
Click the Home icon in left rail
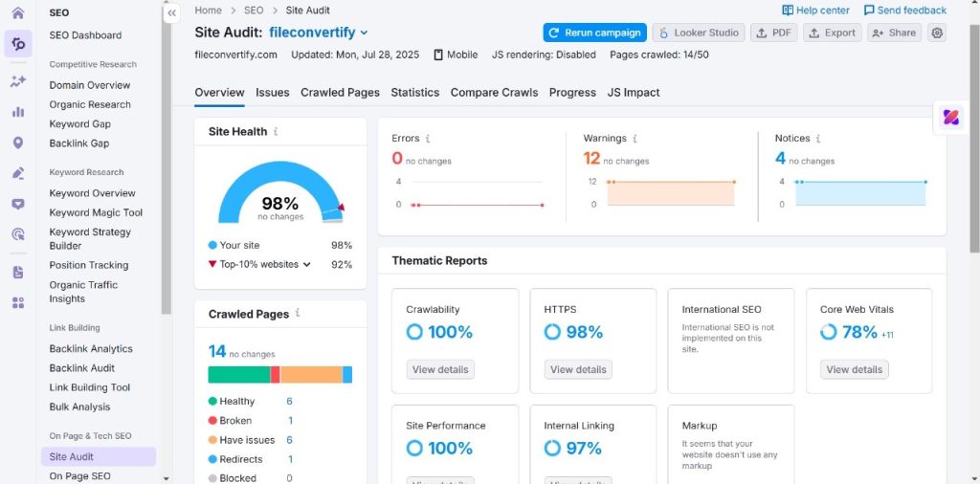click(x=17, y=12)
